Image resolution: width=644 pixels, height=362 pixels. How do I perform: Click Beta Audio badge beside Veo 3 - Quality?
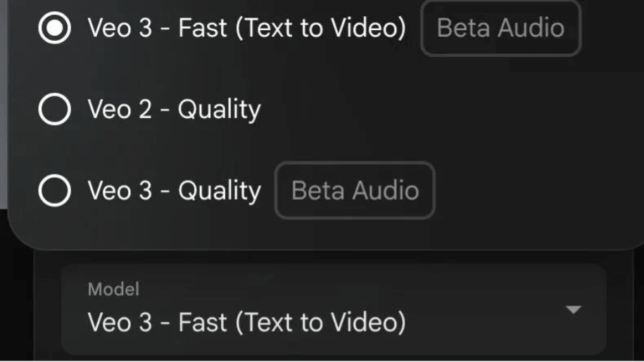[x=355, y=190]
